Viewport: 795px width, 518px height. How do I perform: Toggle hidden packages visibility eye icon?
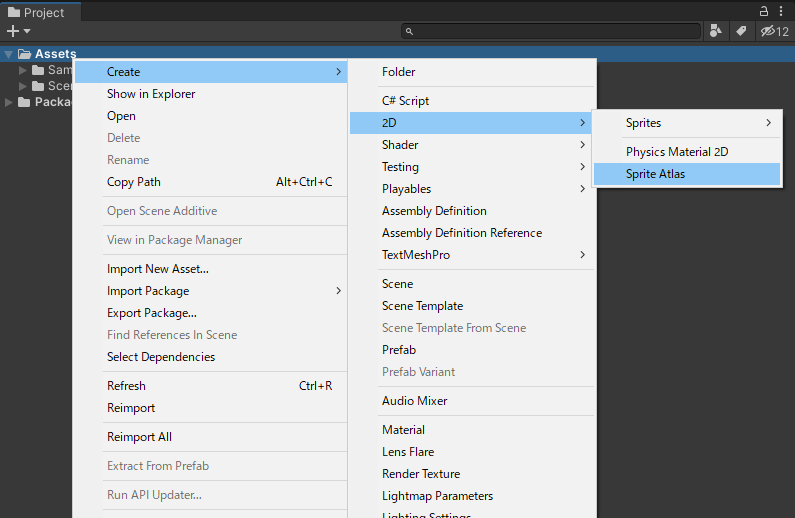[x=774, y=32]
